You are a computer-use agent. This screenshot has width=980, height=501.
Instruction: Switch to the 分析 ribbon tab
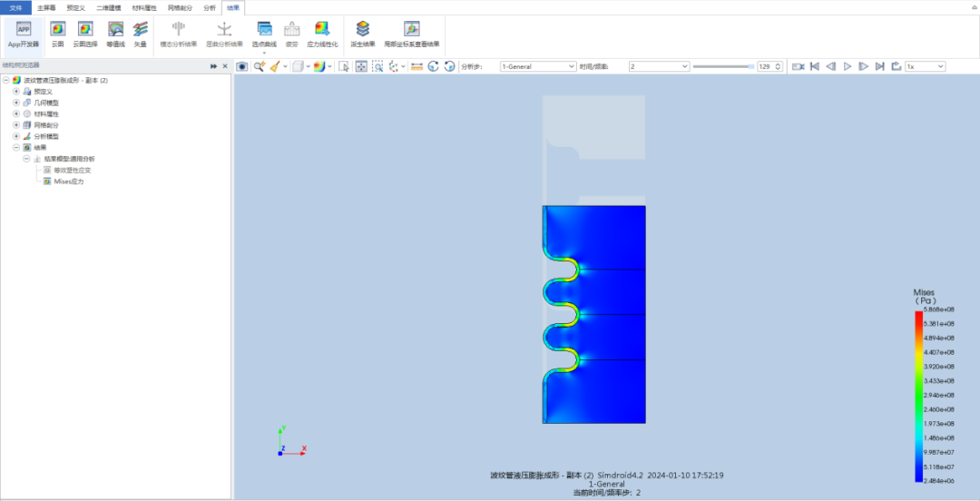(210, 8)
